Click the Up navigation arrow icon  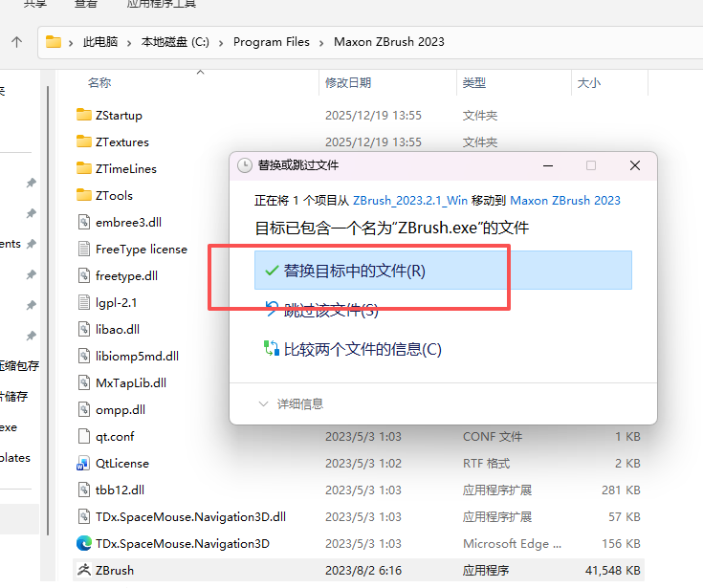point(16,42)
